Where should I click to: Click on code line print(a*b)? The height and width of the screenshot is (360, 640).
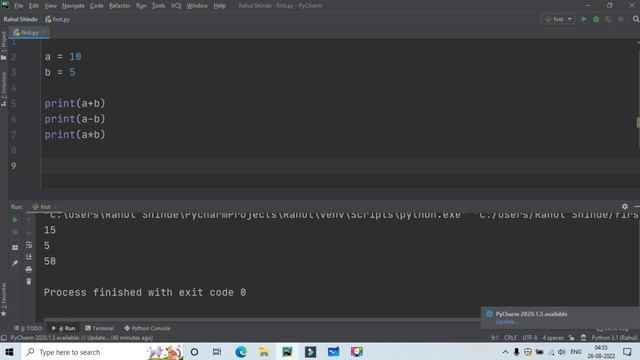pos(75,135)
